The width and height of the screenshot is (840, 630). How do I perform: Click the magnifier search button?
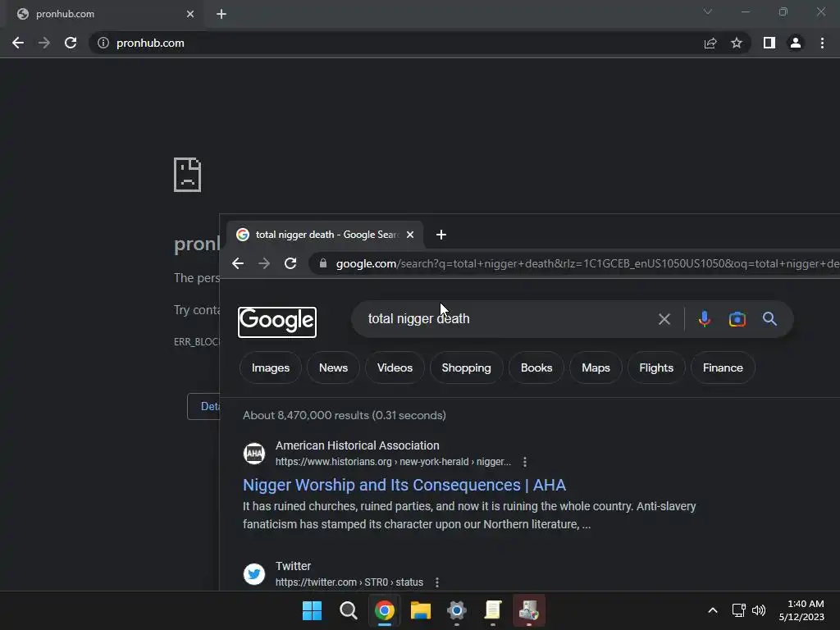point(769,319)
